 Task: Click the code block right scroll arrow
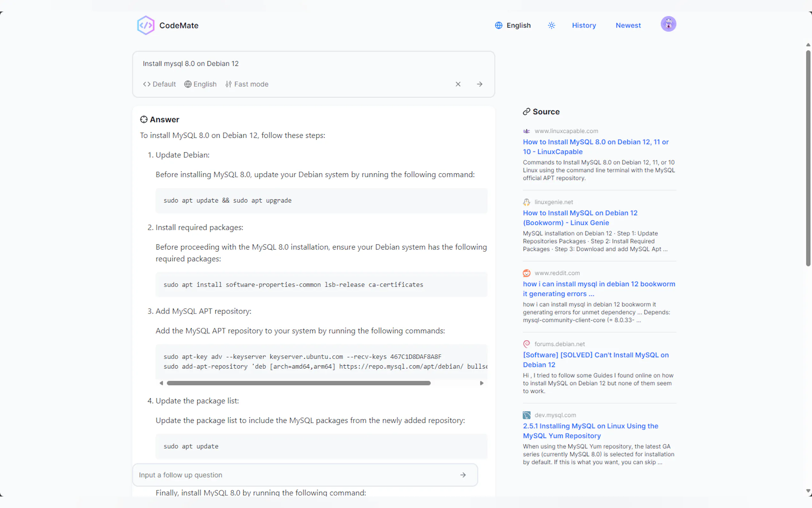[481, 383]
